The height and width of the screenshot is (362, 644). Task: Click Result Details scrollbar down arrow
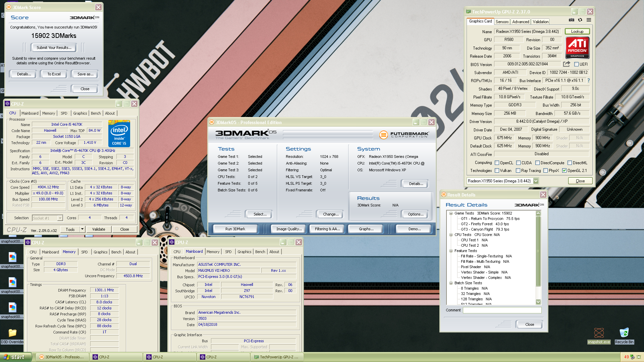tap(538, 302)
